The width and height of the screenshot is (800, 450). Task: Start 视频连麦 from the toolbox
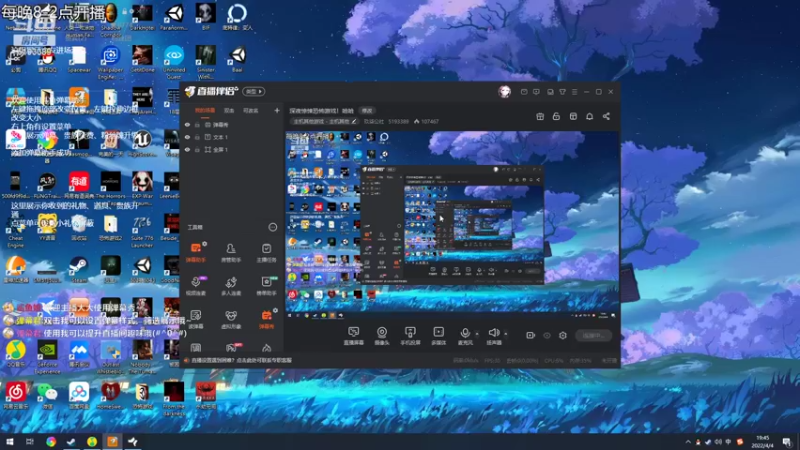click(196, 286)
